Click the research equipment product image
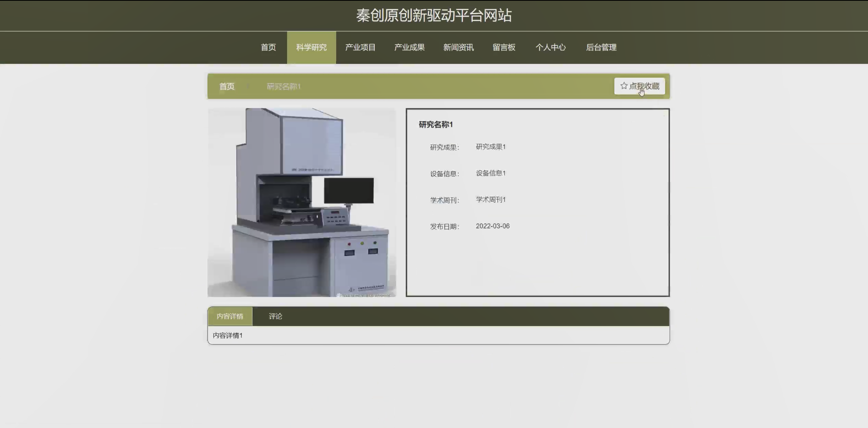Screen dimensions: 868x428 point(302,203)
